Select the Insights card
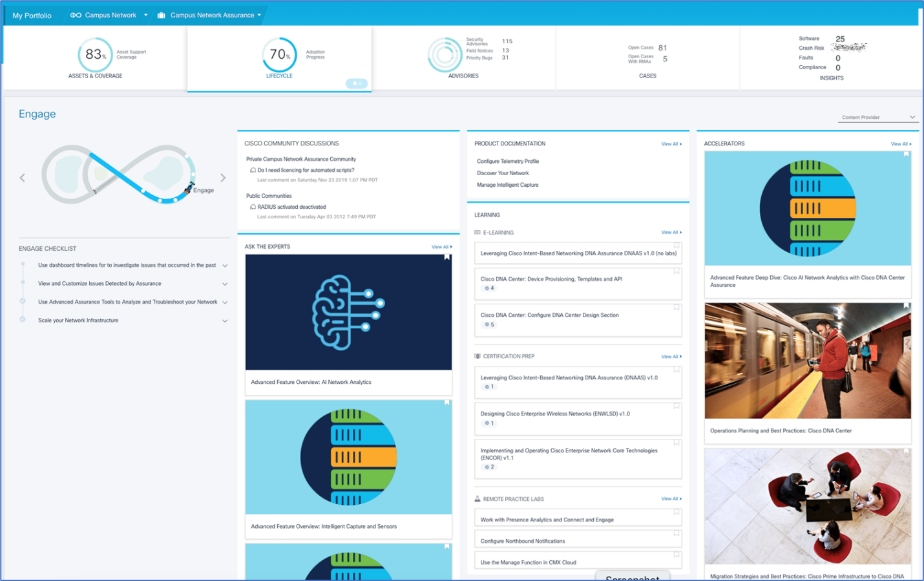 (x=831, y=58)
